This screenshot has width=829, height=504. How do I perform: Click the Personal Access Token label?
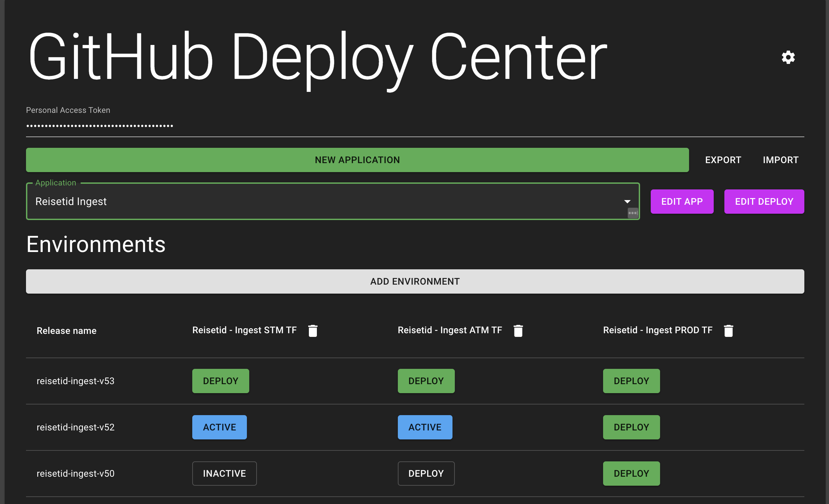click(x=68, y=110)
